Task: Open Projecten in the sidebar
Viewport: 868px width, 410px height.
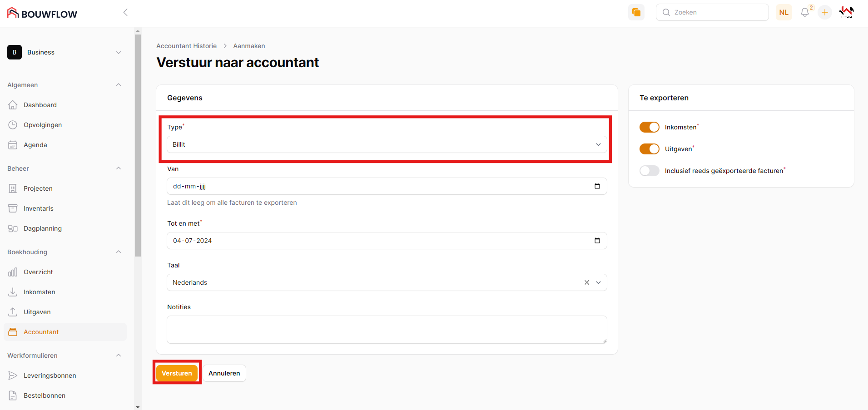Action: click(x=38, y=188)
